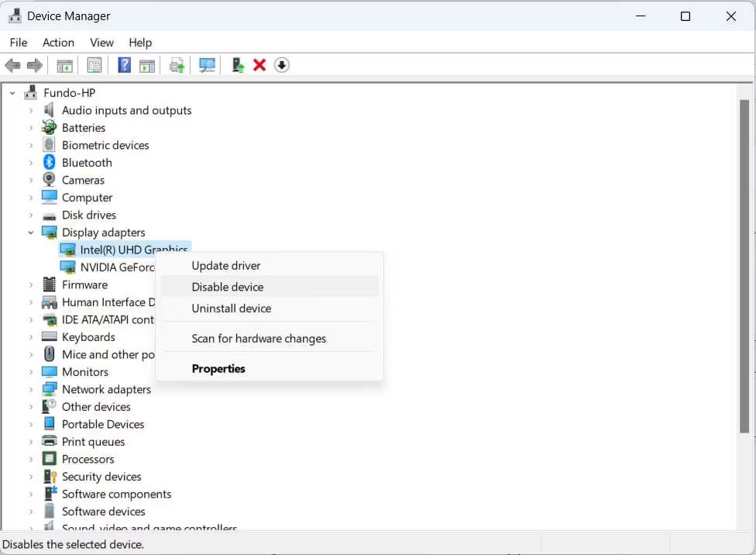Viewport: 756px width, 555px height.
Task: Open the Action menu
Action: point(58,43)
